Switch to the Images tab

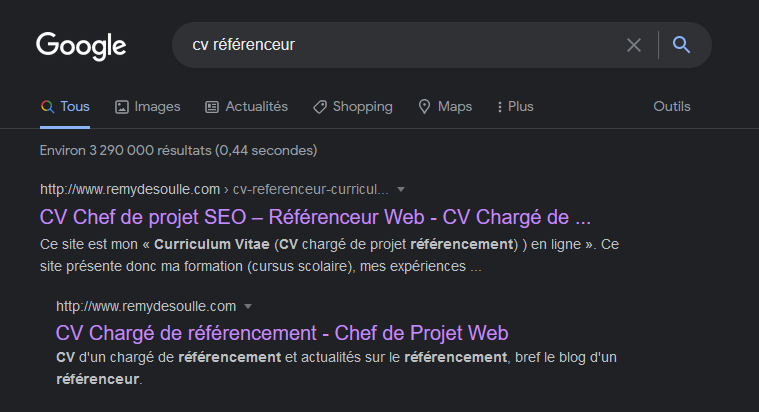[148, 107]
